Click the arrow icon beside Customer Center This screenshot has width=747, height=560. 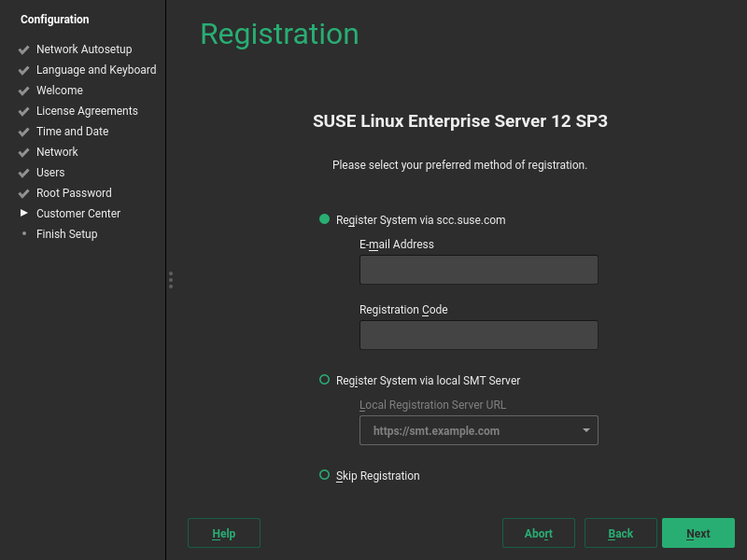(x=24, y=213)
